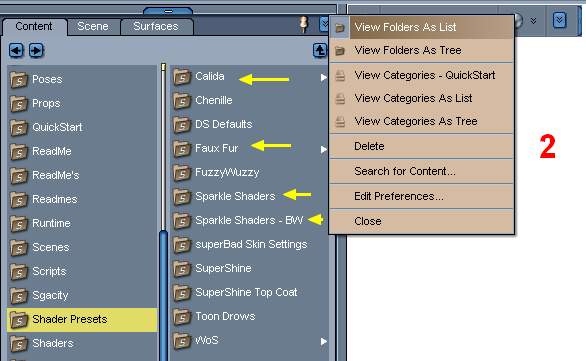Viewport: 586px width, 361px height.
Task: Open the Content pane options menu button
Action: tap(324, 24)
